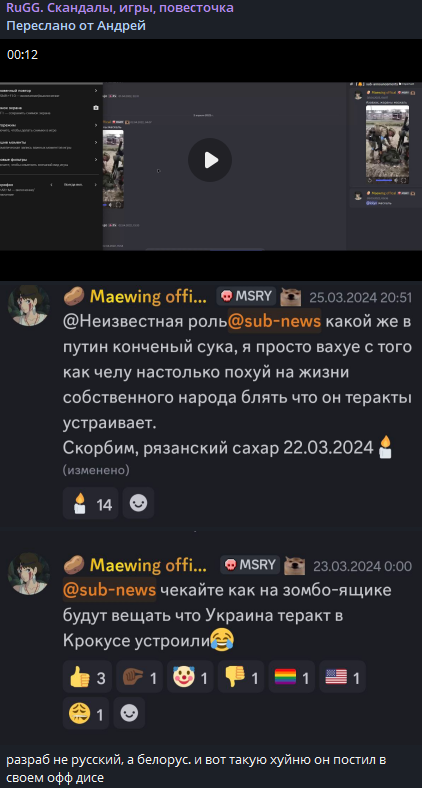Add reaction via smiley on second message
The image size is (422, 788).
(x=129, y=713)
